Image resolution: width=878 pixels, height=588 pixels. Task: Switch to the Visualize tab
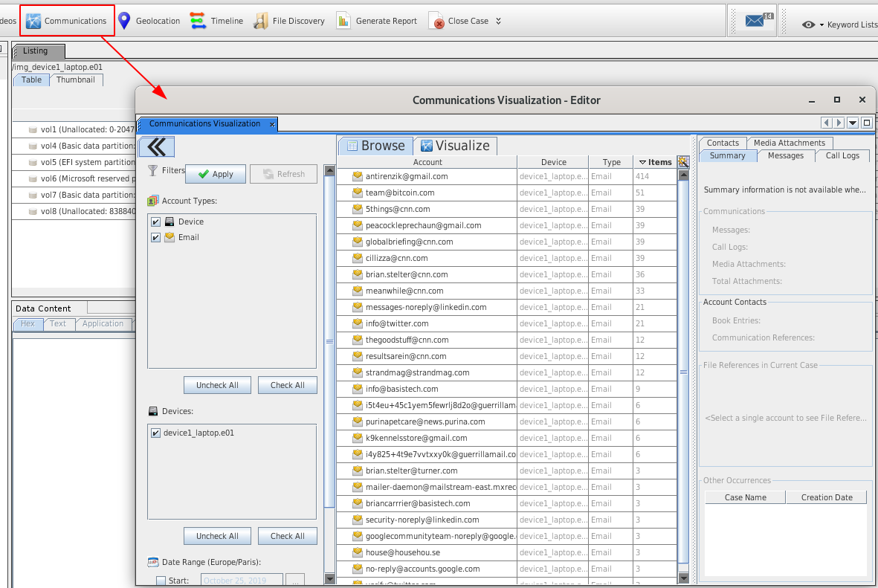tap(455, 146)
